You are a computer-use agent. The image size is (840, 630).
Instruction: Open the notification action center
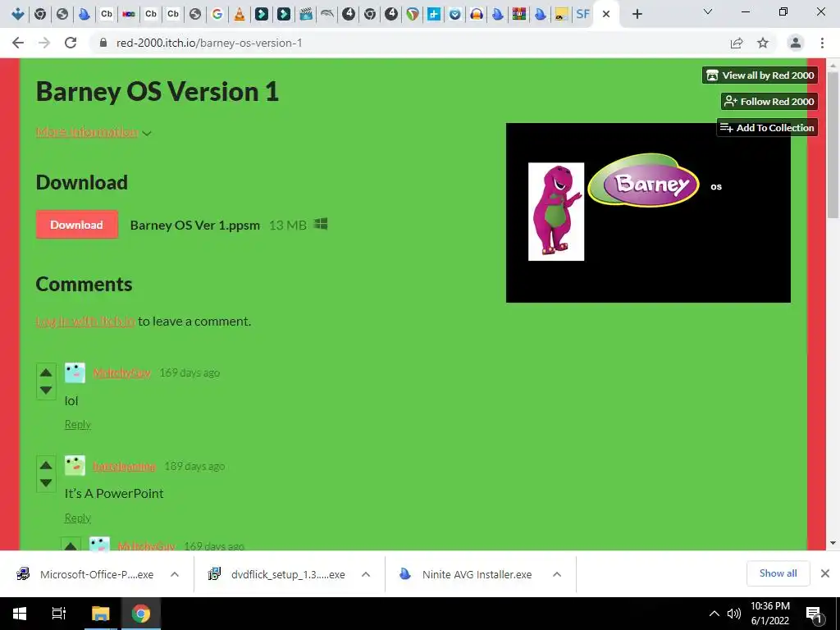(814, 614)
